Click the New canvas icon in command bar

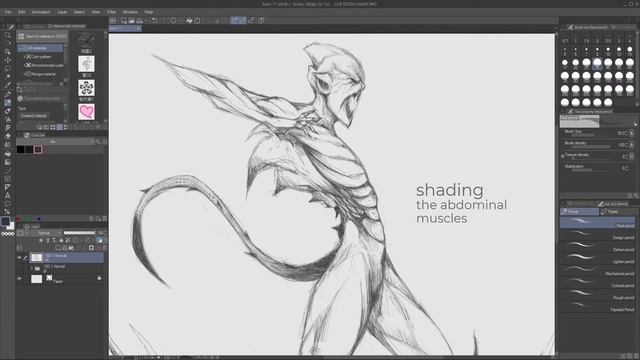(x=124, y=20)
